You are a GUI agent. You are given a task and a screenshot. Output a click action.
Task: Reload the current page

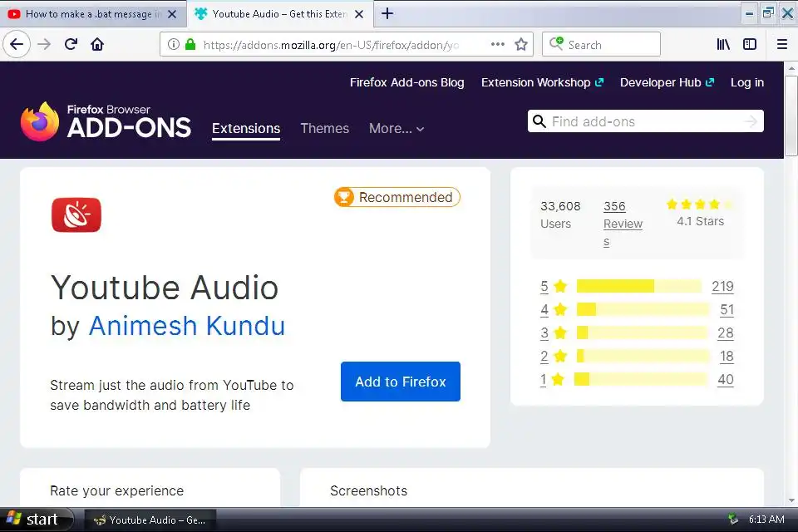click(71, 44)
